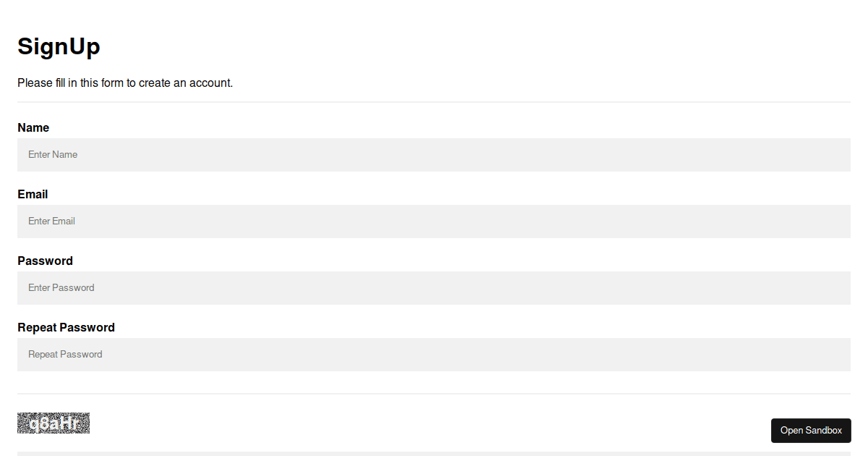The image size is (868, 456).
Task: Activate the dark Open Sandbox control
Action: (811, 430)
